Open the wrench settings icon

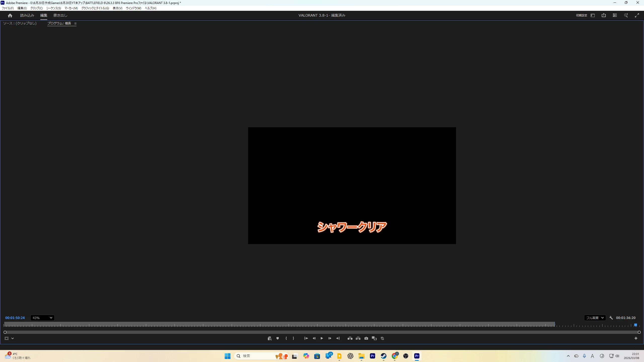(x=611, y=318)
